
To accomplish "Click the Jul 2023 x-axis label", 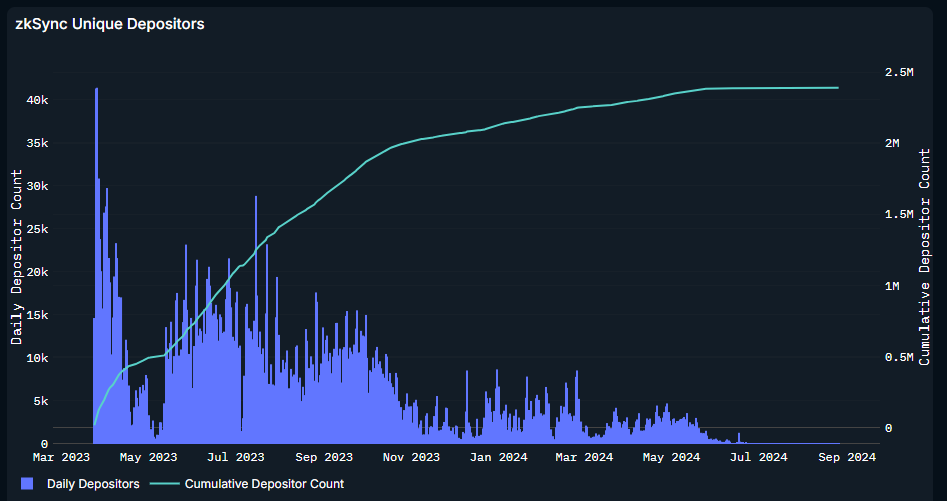I will pos(236,458).
